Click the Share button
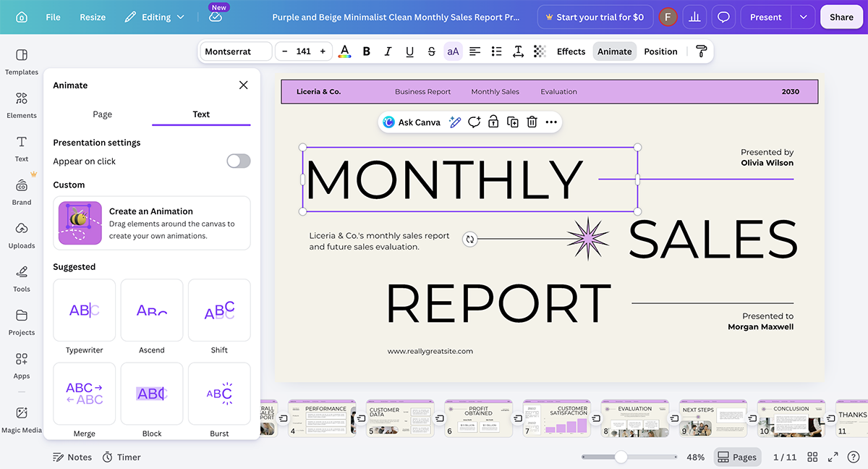This screenshot has height=469, width=868. pyautogui.click(x=841, y=17)
